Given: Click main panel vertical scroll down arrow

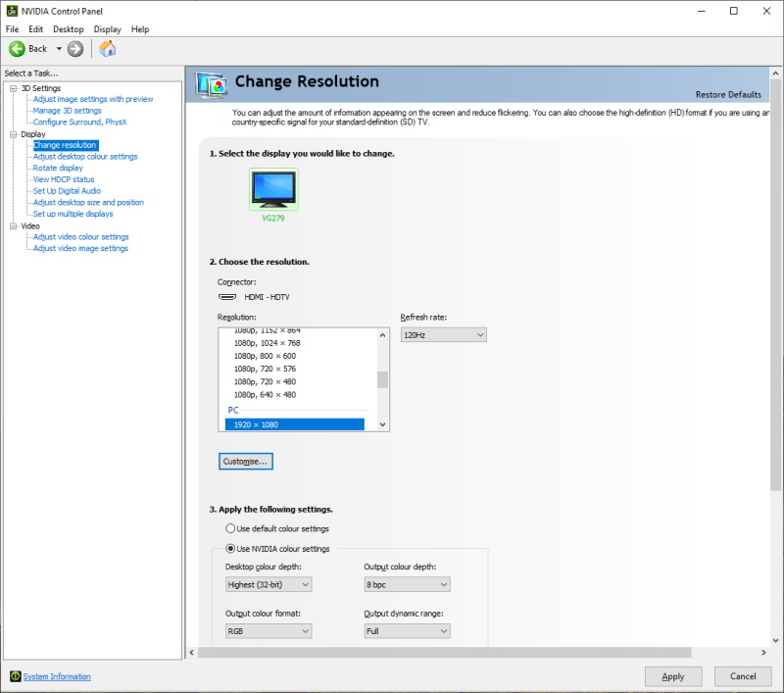Looking at the screenshot, I should (775, 640).
